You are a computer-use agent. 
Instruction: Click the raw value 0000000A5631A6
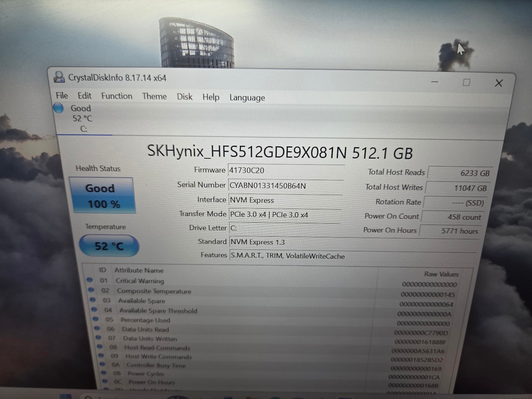pos(418,351)
